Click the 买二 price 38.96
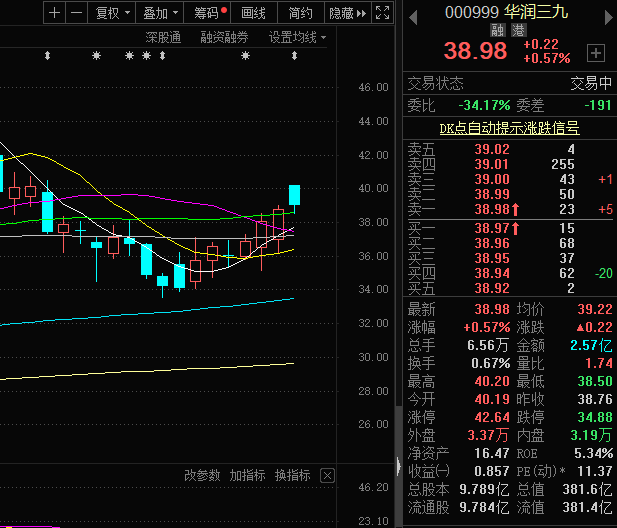Image resolution: width=617 pixels, height=528 pixels. click(492, 243)
